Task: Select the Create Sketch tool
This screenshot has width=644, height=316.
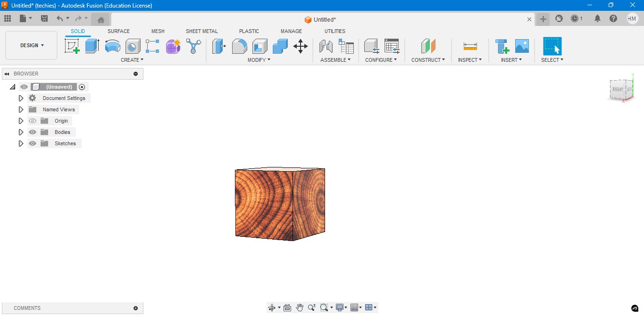Action: click(x=72, y=46)
